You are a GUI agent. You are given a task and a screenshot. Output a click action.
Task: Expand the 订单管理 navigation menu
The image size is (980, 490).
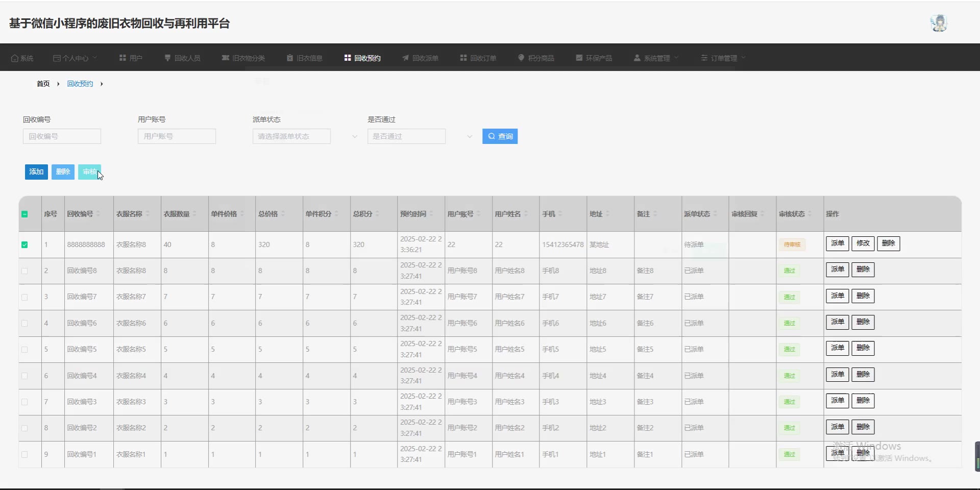pos(723,58)
